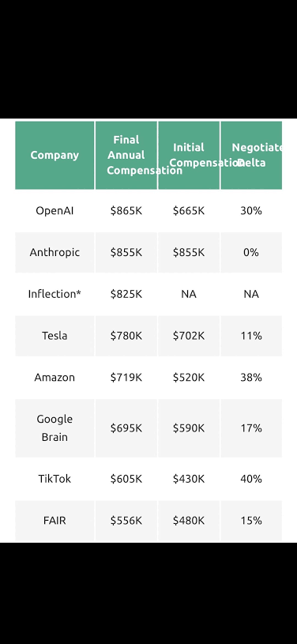The height and width of the screenshot is (644, 297).
Task: Select the Anthropic company cell
Action: [x=55, y=252]
